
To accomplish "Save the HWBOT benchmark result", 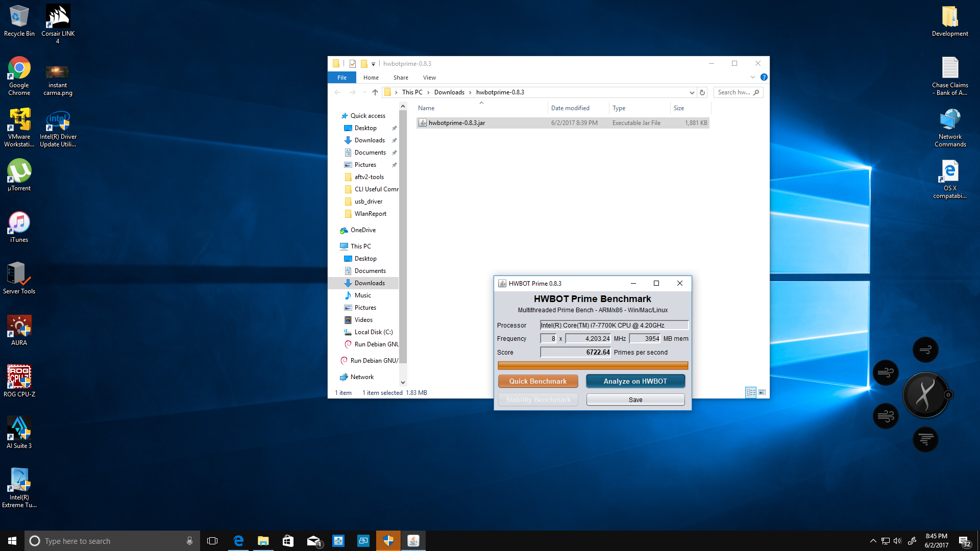I will [635, 399].
